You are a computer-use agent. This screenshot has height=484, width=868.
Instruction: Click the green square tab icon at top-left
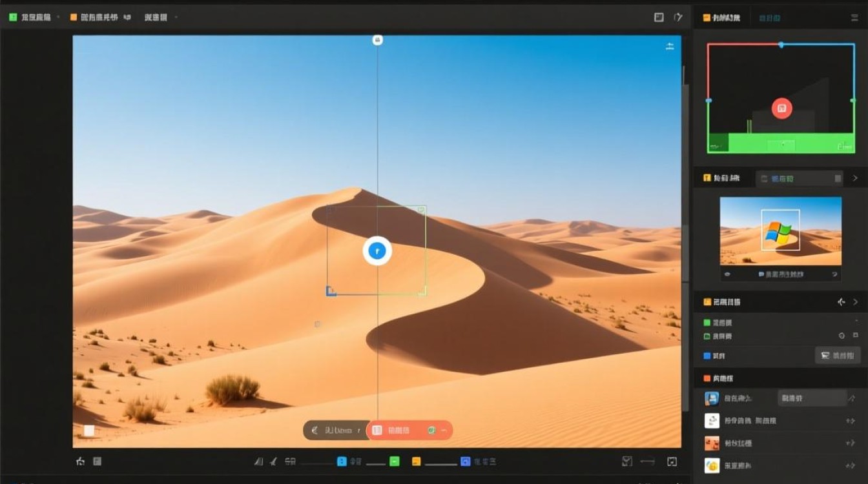(x=13, y=17)
